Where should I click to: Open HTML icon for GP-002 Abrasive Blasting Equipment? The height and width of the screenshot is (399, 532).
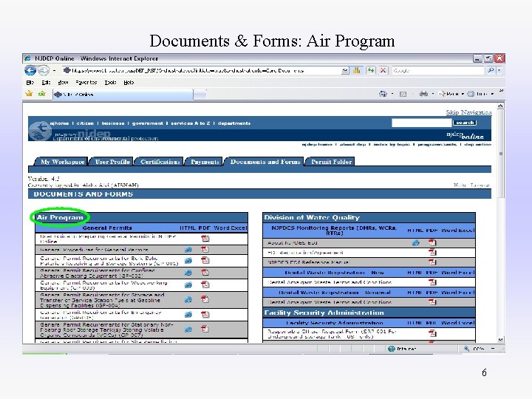click(x=188, y=273)
